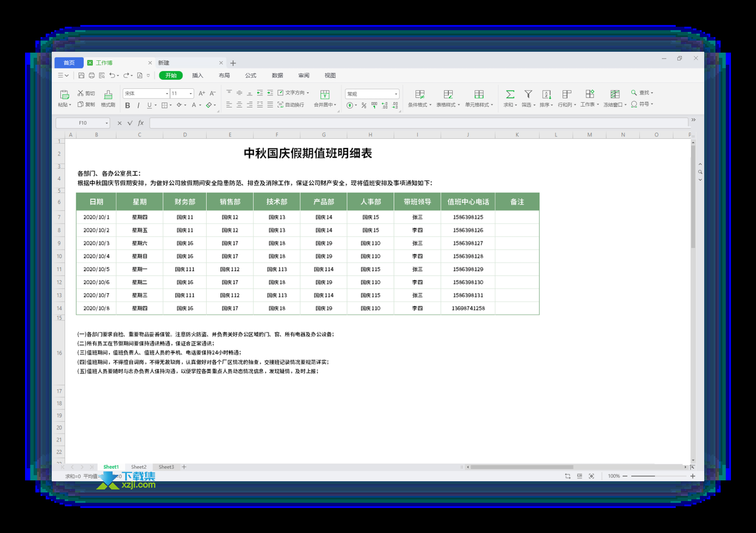Click the Paste clipboard icon

(64, 94)
